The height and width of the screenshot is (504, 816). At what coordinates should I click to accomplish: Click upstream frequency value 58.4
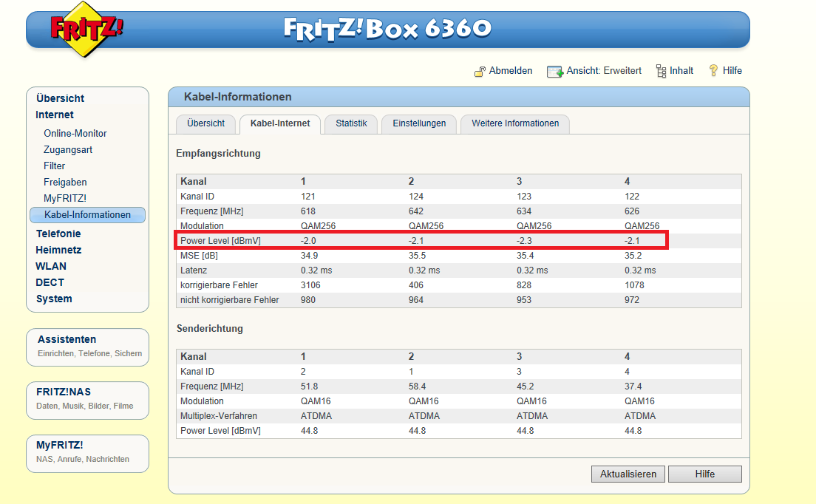point(418,386)
